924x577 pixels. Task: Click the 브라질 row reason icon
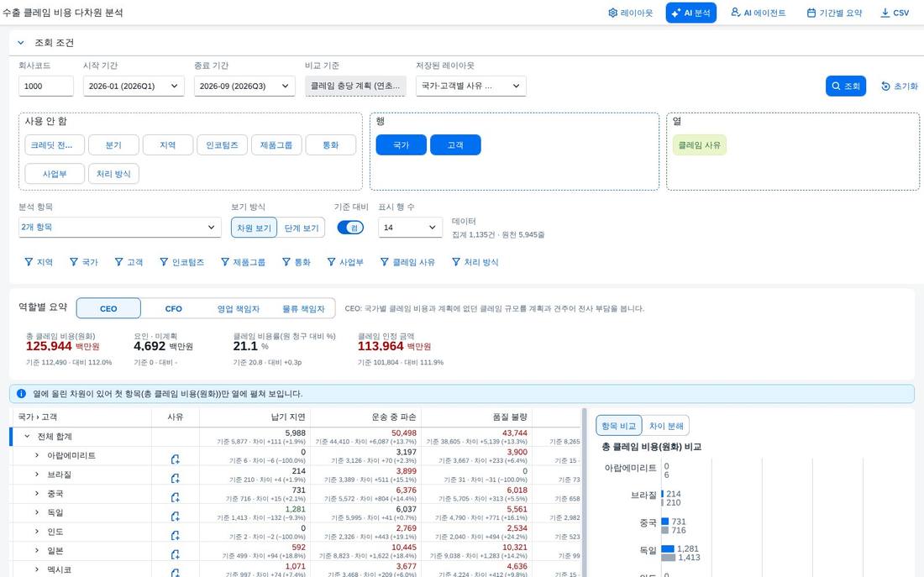pyautogui.click(x=175, y=478)
